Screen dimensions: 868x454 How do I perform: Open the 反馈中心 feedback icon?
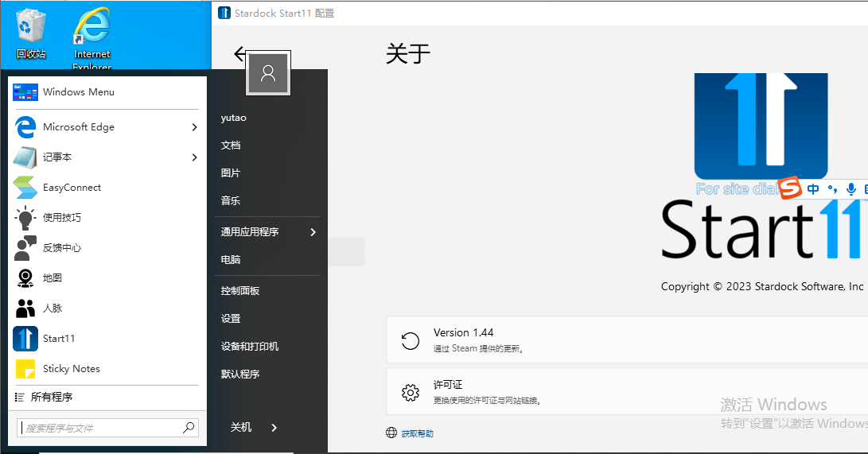pyautogui.click(x=25, y=248)
